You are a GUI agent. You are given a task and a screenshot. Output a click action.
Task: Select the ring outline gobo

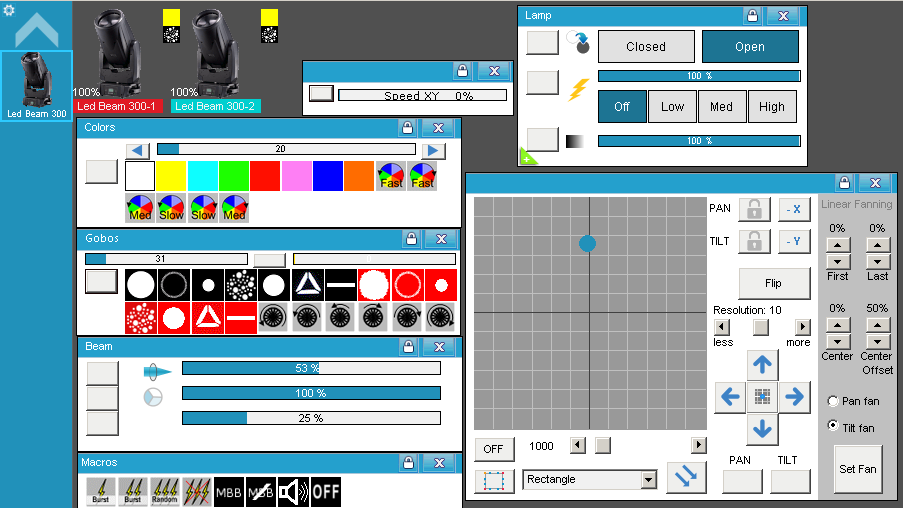tap(174, 285)
